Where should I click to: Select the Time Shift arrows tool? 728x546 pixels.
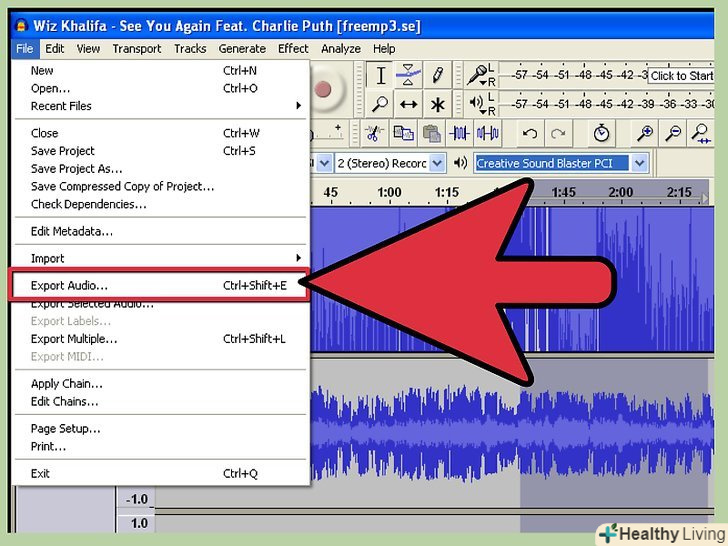408,104
